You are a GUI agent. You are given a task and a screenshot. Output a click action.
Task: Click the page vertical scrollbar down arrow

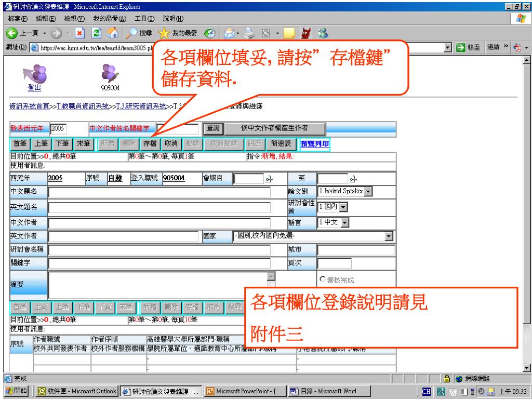tap(526, 368)
